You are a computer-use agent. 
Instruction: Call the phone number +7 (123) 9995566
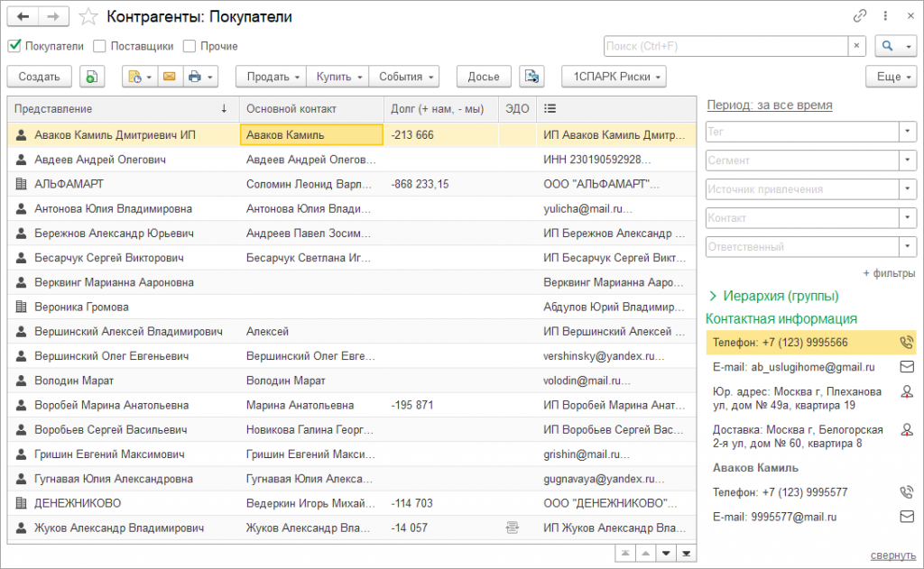point(906,343)
